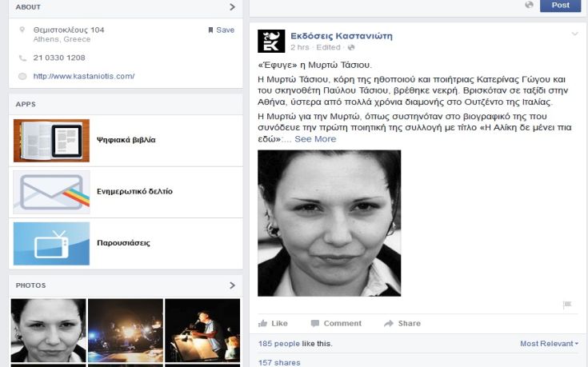Click the Like thumbs-up icon

(x=263, y=323)
